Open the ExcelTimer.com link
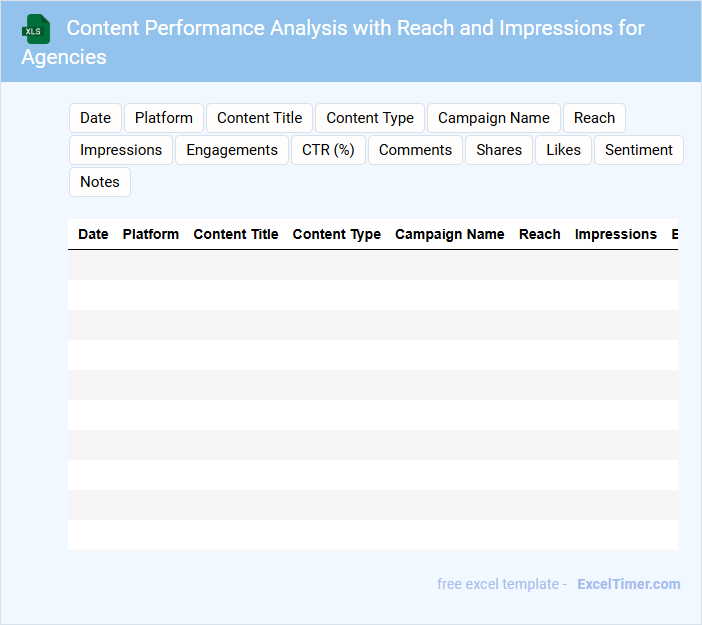702x625 pixels. [628, 584]
